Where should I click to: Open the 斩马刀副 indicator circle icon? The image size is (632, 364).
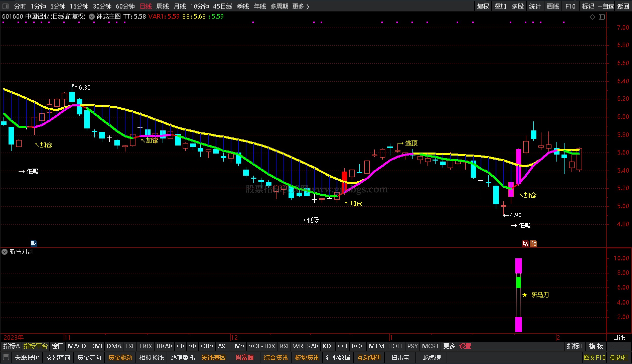click(5, 252)
